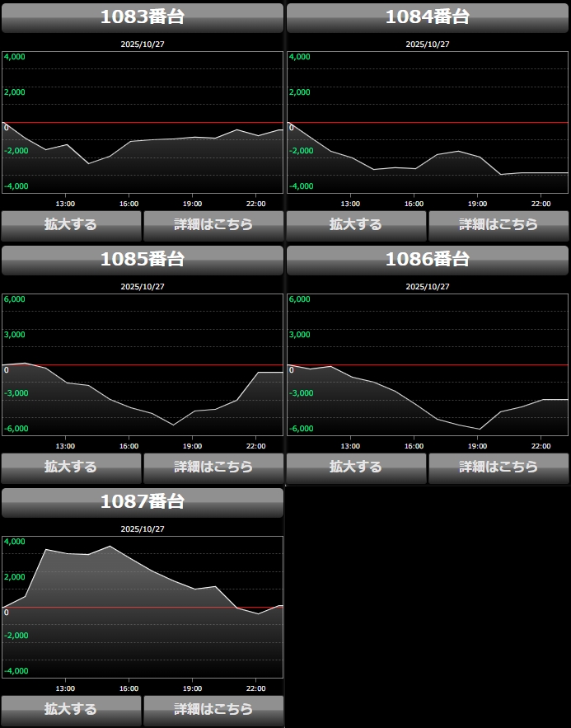Select 詳細はこちら for machine 1086
571x728 pixels.
(x=498, y=467)
